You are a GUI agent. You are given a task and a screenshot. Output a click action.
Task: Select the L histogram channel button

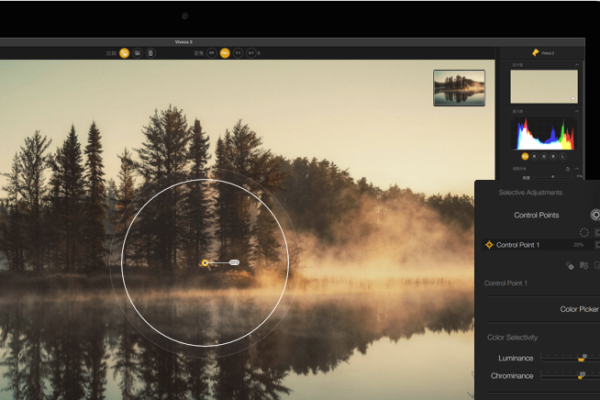(x=562, y=156)
